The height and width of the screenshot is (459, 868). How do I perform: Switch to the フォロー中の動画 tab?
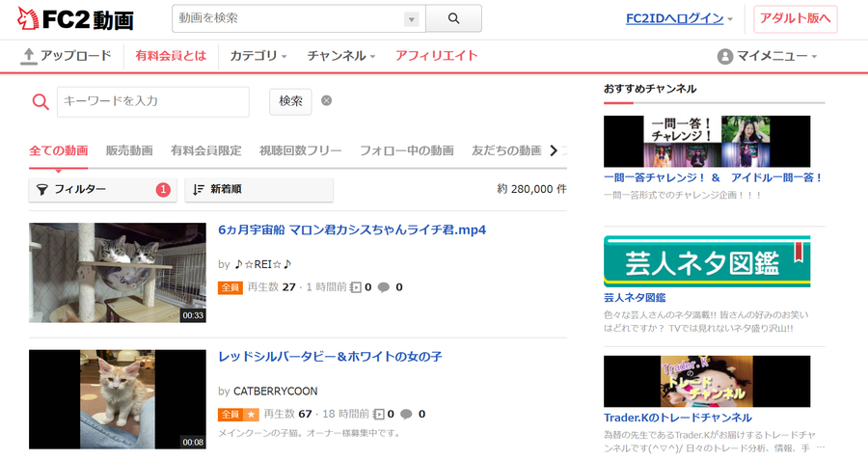click(407, 150)
